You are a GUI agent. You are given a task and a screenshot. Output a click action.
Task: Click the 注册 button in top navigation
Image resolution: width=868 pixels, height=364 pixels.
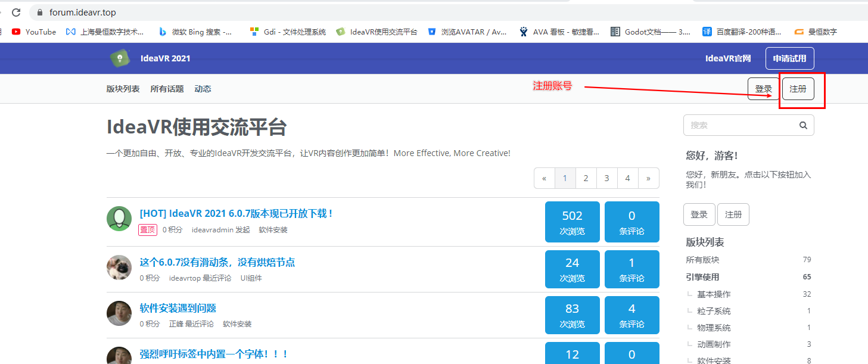[798, 89]
